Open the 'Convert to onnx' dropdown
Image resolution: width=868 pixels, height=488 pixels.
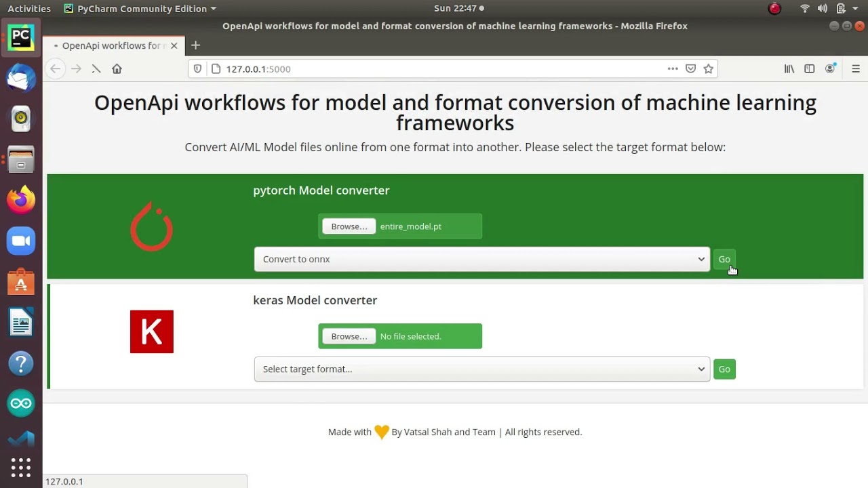482,259
